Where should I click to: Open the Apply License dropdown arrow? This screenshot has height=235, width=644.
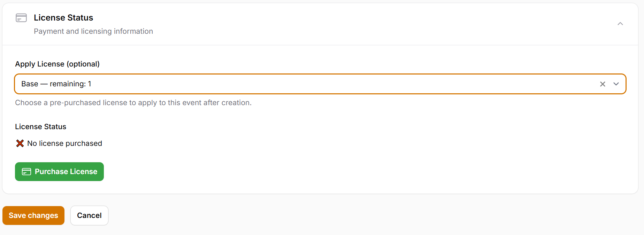tap(616, 84)
